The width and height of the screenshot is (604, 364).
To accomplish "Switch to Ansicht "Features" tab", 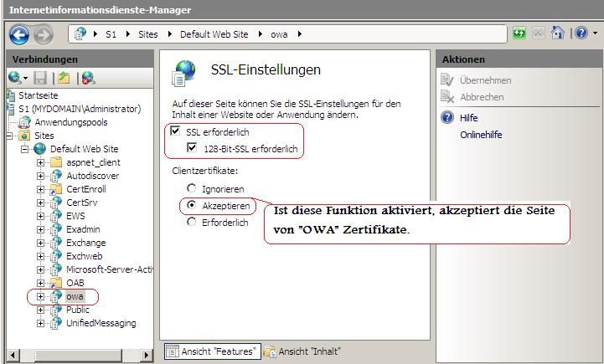I will 213,351.
